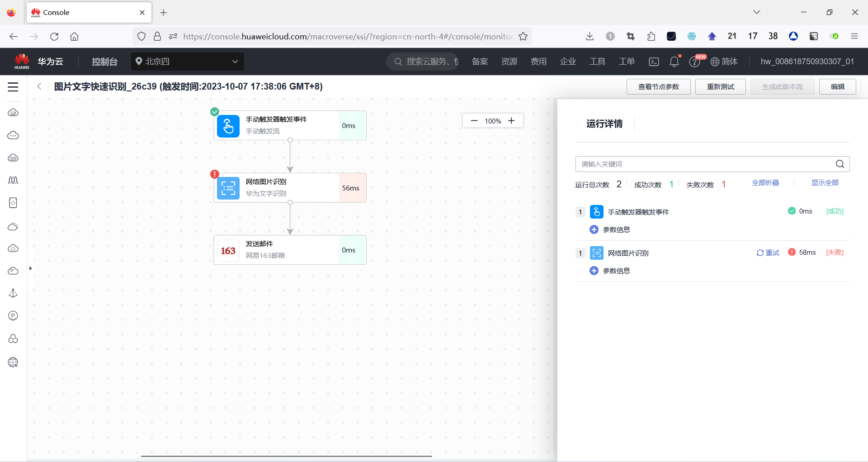Expand 参数信息 under 网络图片识别
Screen dimensions: 868x462
[594, 271]
